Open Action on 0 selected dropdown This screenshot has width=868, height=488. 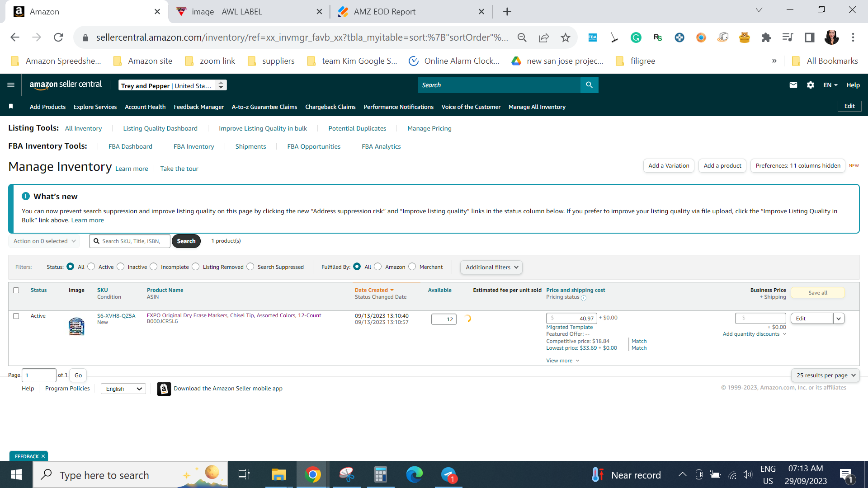click(x=44, y=241)
